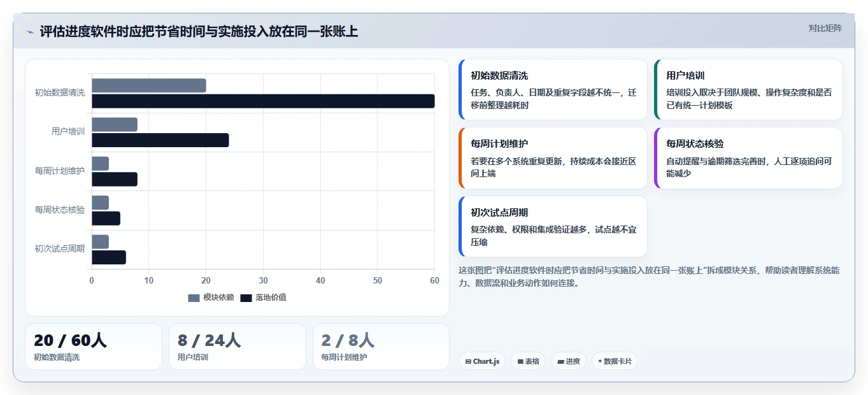
Task: Open the 初始数据清洗 description card heading
Action: 499,76
